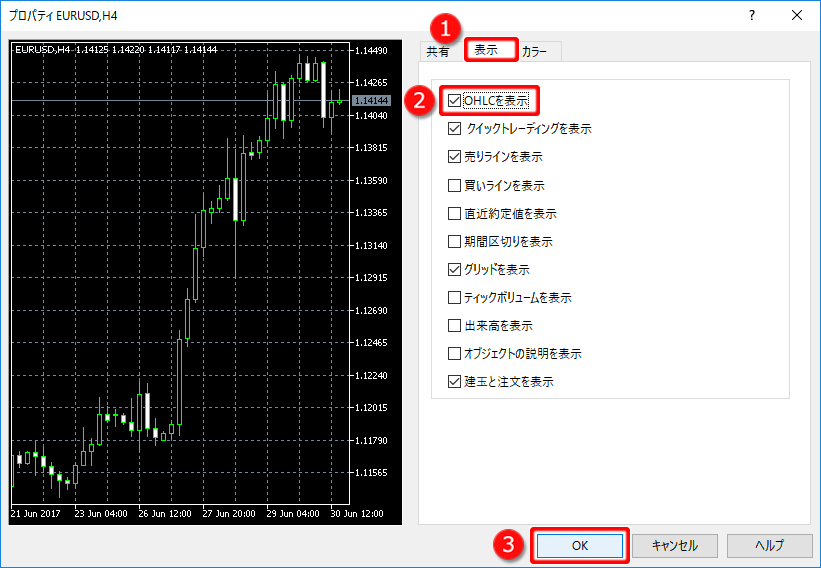This screenshot has width=821, height=568.
Task: Check オブジェクトの説明を表示 checkbox
Action: [456, 353]
